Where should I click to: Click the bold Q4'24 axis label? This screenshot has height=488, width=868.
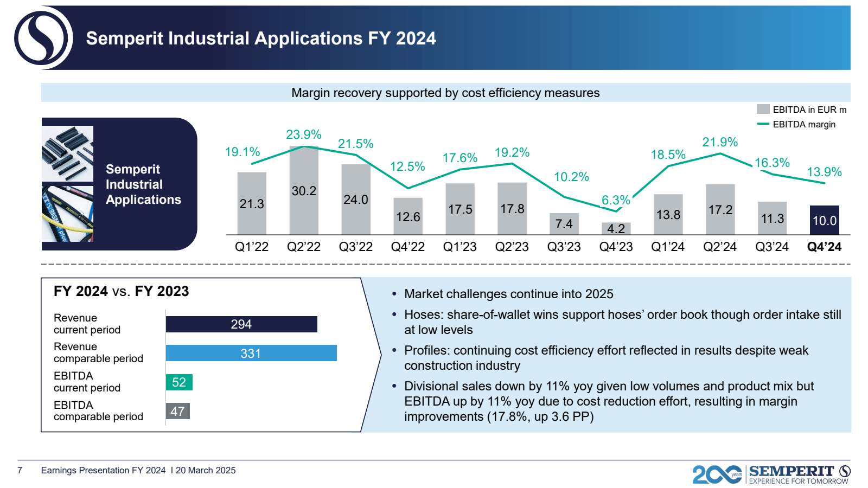click(x=824, y=247)
